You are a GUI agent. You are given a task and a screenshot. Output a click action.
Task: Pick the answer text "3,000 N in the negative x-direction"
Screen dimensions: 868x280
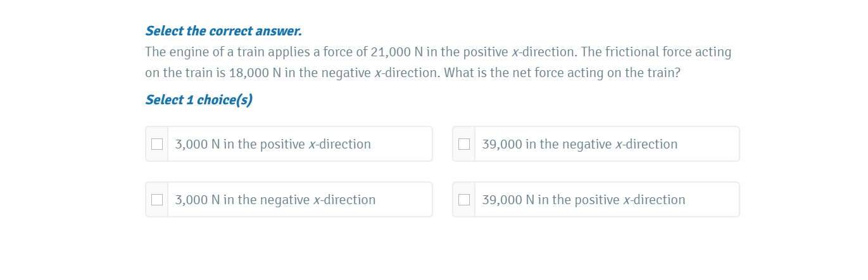pyautogui.click(x=275, y=200)
